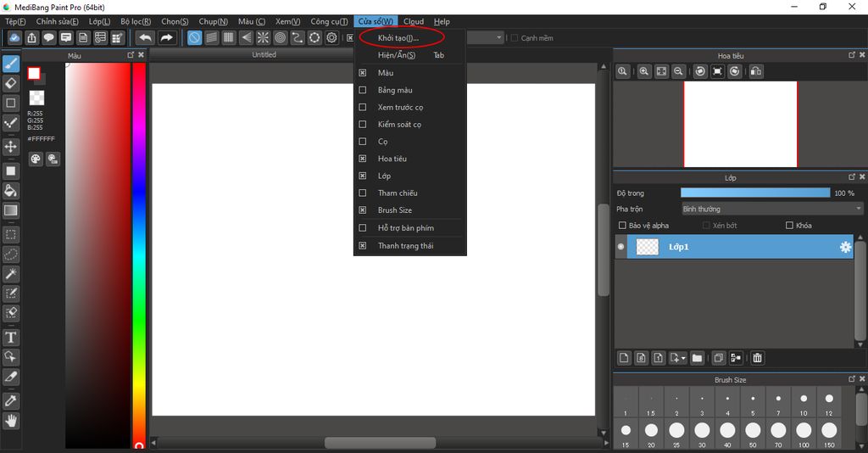Open snap settings gear icon
Viewport: 868px width, 453px height.
coord(331,37)
